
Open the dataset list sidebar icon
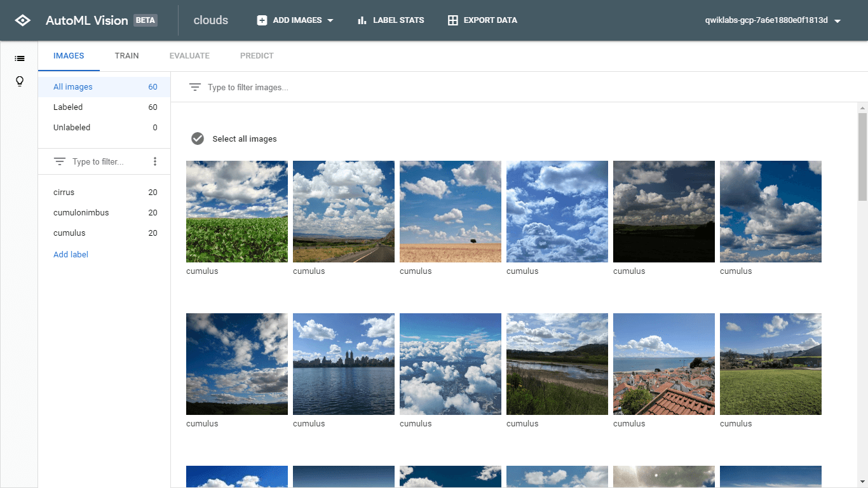point(19,58)
